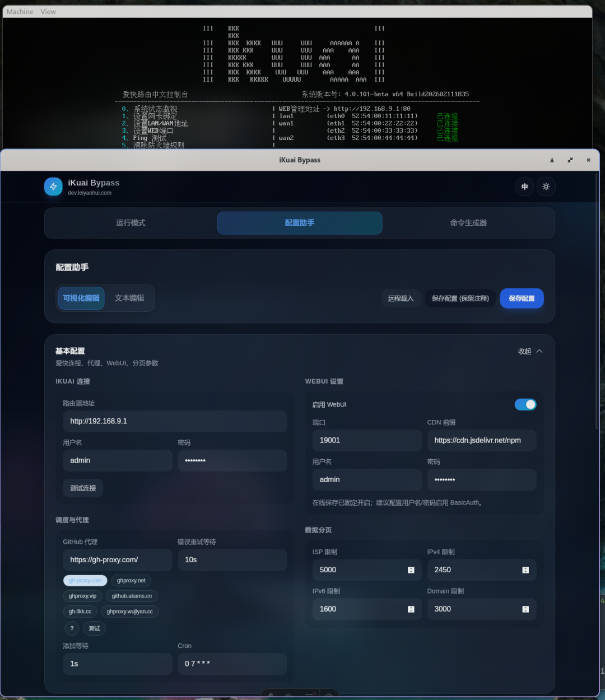This screenshot has width=605, height=700.
Task: Click the WebUI 密码 field
Action: (482, 479)
